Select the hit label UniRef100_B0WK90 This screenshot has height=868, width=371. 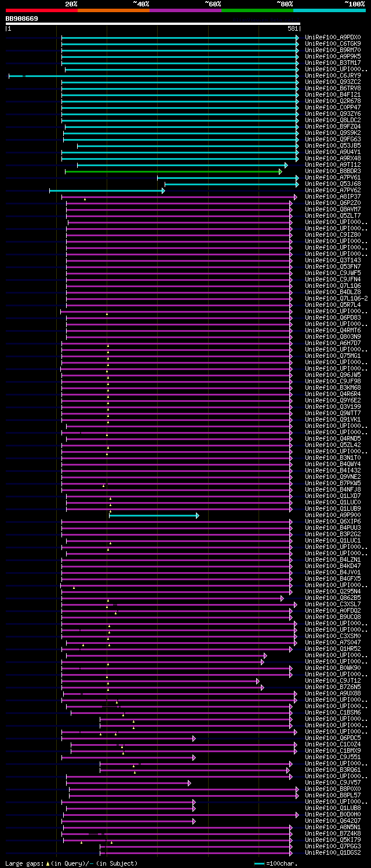333,668
